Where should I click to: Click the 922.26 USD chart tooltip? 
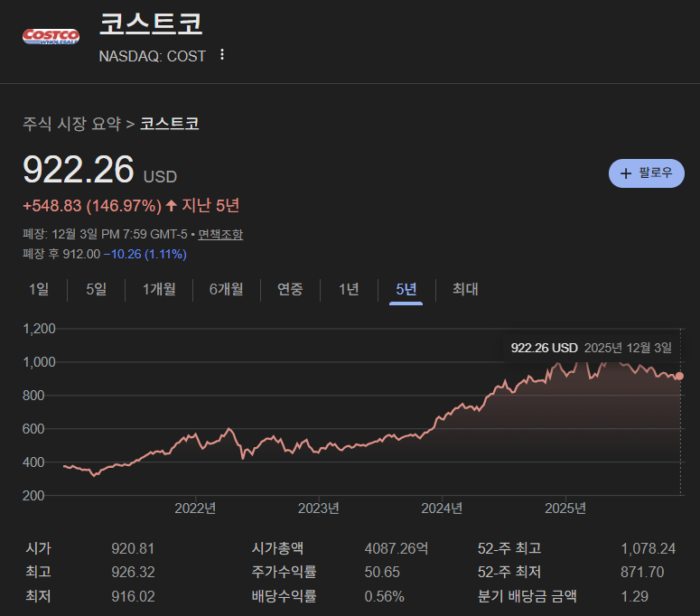591,348
